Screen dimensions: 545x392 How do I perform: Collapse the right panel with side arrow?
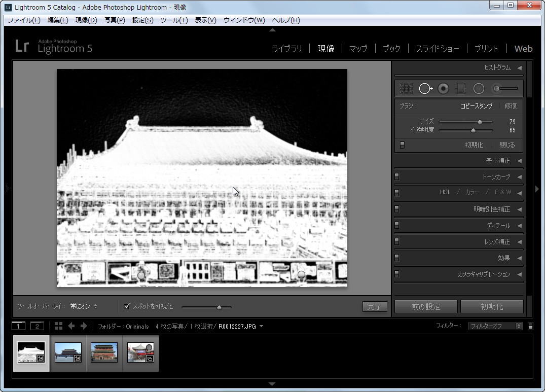(537, 189)
